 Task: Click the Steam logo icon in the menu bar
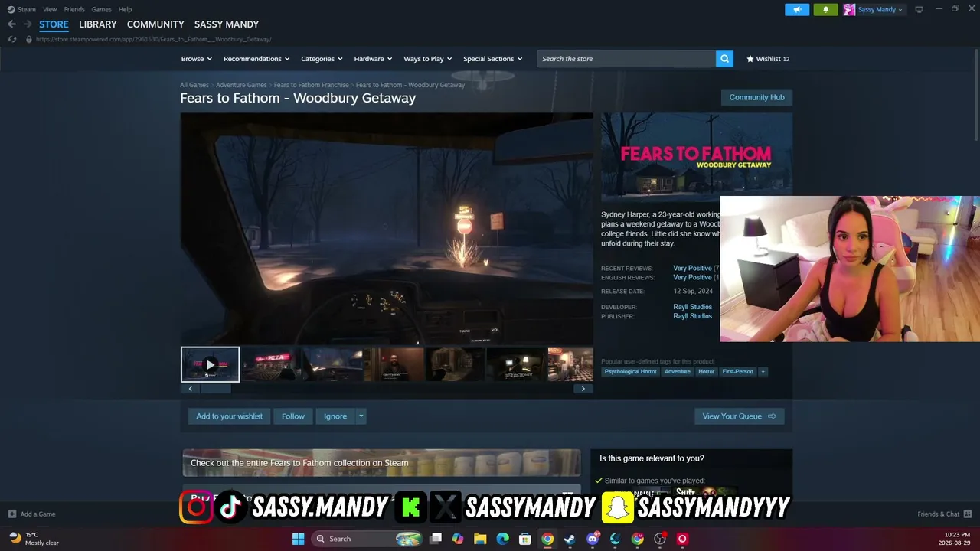coord(11,9)
